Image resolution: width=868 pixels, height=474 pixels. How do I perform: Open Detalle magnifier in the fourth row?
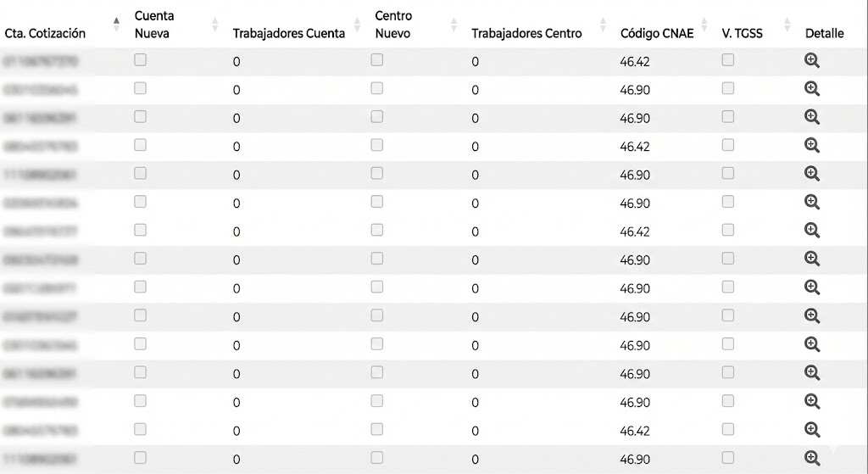click(811, 146)
